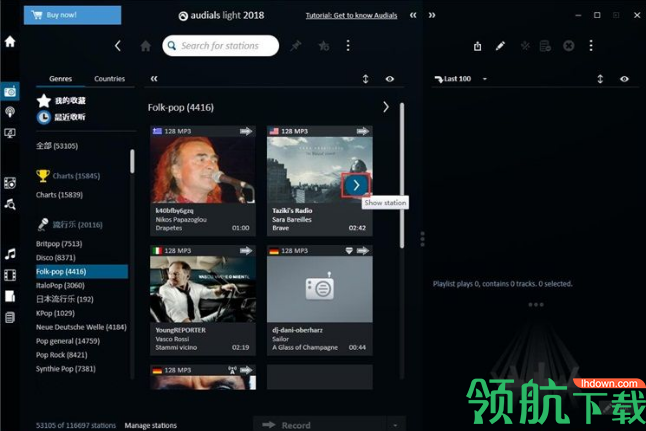Select the Radio section icon in sidebar
The height and width of the screenshot is (431, 646).
tap(10, 91)
